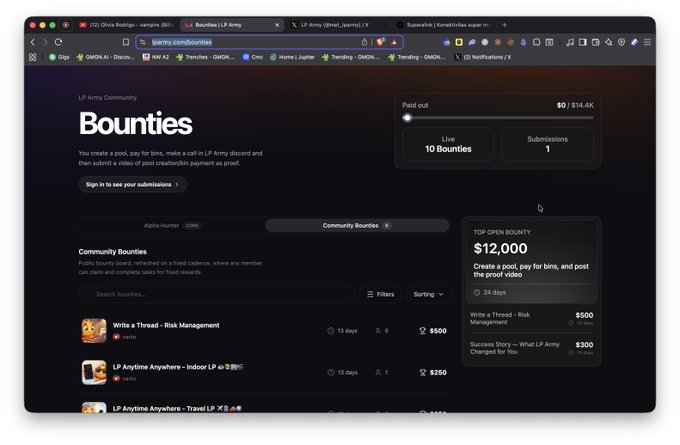Click the browser forward arrow
680x445 pixels.
(45, 42)
